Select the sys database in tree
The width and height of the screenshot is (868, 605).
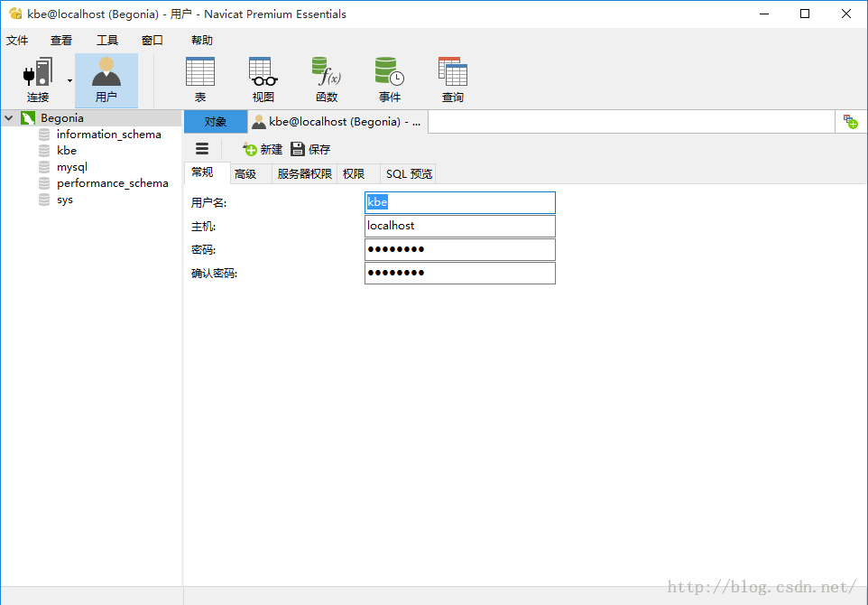65,200
